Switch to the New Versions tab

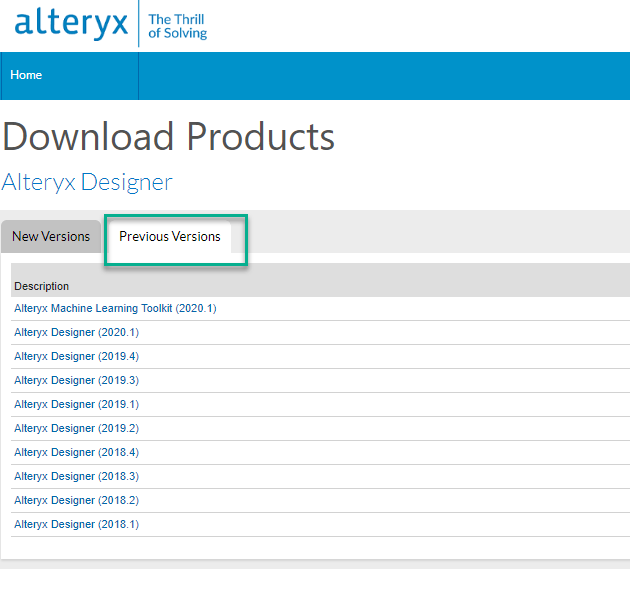click(51, 236)
